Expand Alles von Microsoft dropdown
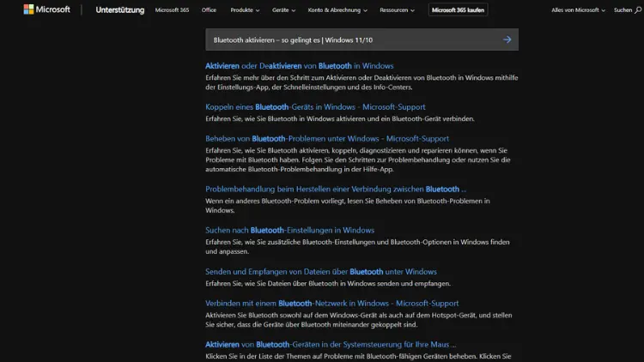The image size is (644, 362). pyautogui.click(x=578, y=9)
